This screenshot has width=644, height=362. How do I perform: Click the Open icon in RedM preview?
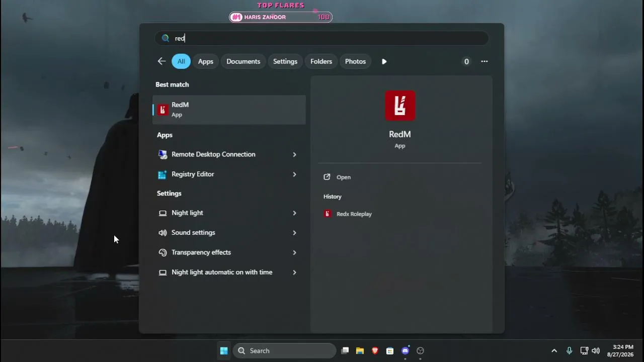tap(327, 177)
